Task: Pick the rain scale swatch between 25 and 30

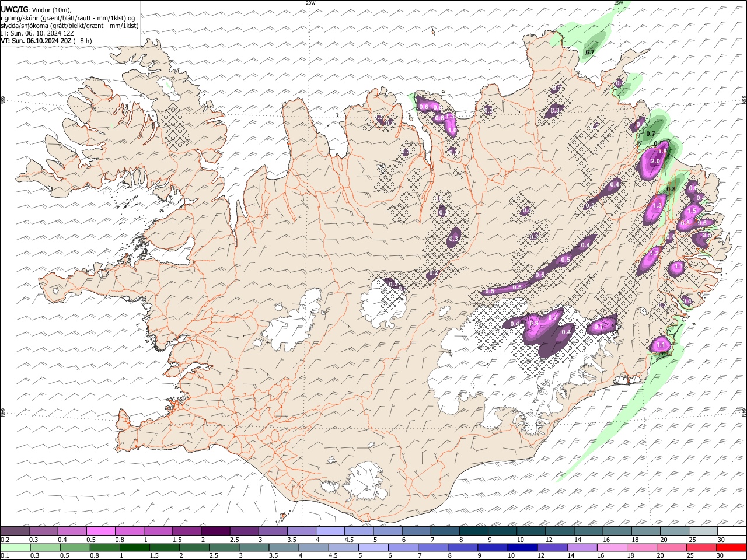Action: [702, 548]
